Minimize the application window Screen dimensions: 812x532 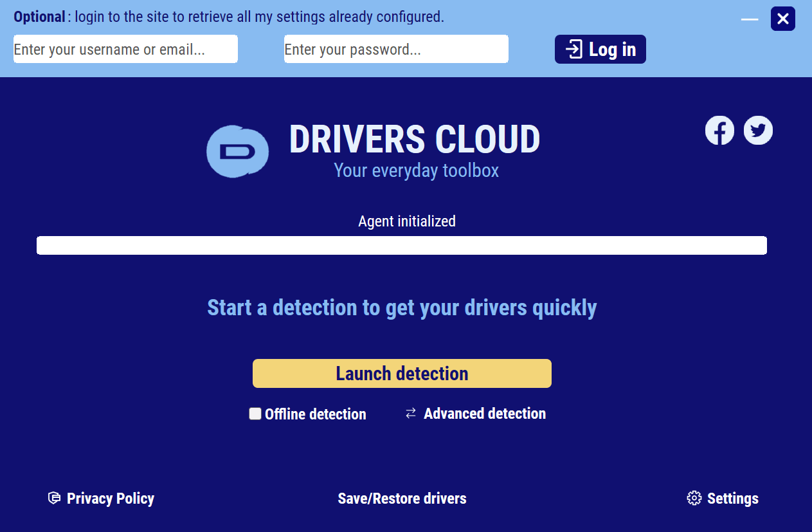[x=749, y=19]
